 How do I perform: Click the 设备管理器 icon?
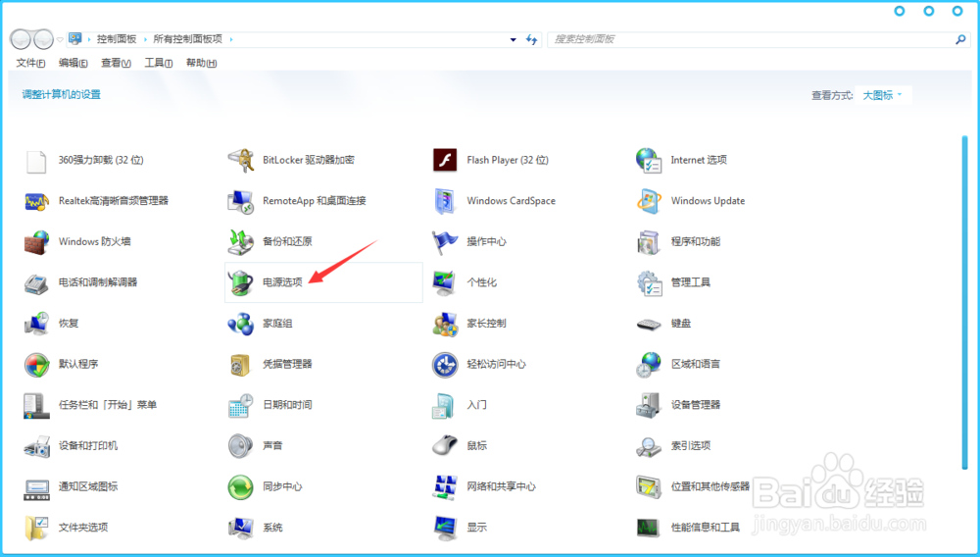coord(649,405)
